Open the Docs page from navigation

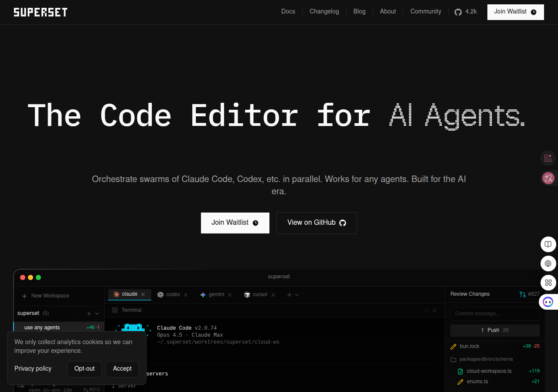pos(288,12)
